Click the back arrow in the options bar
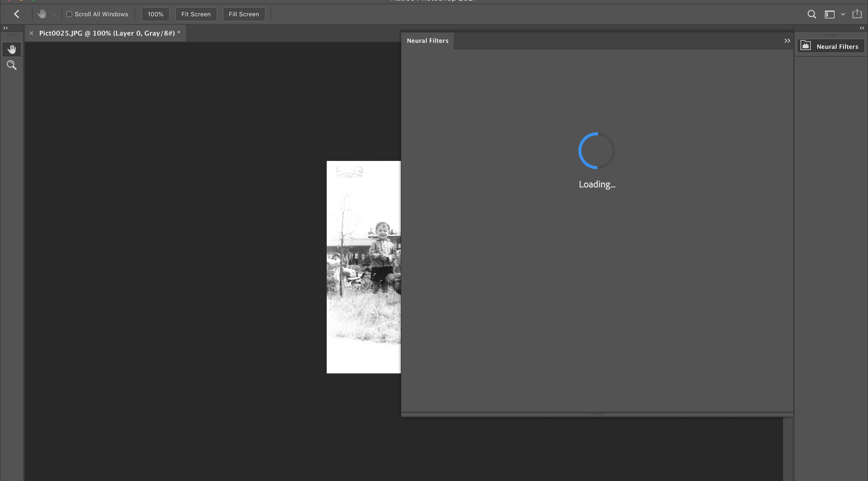The width and height of the screenshot is (868, 481). (17, 14)
